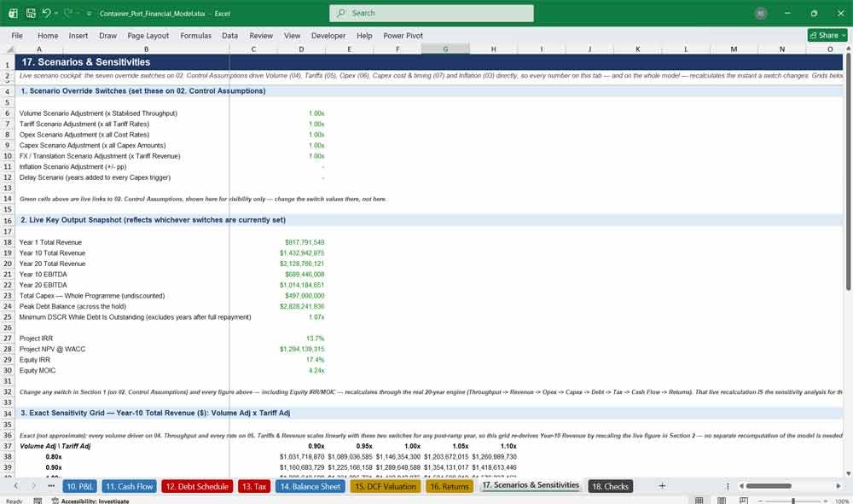Open the 15. DCF Valuation sheet
The image size is (853, 504).
[386, 487]
